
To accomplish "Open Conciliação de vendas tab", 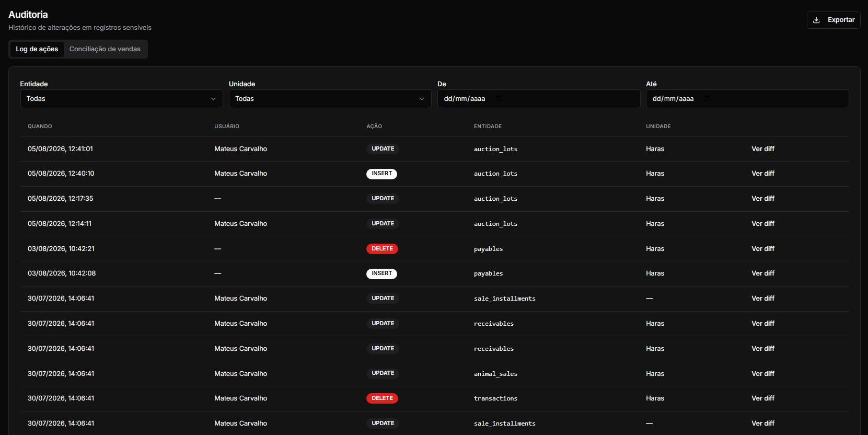I will click(x=105, y=49).
